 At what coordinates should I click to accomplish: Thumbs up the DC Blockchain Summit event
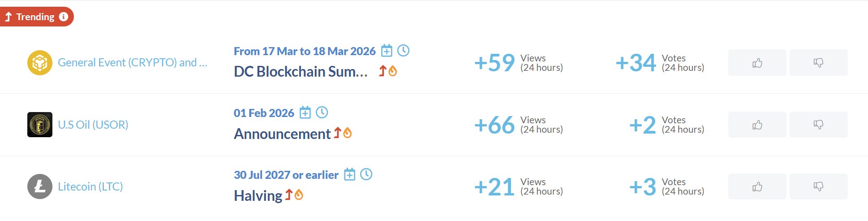tap(757, 63)
